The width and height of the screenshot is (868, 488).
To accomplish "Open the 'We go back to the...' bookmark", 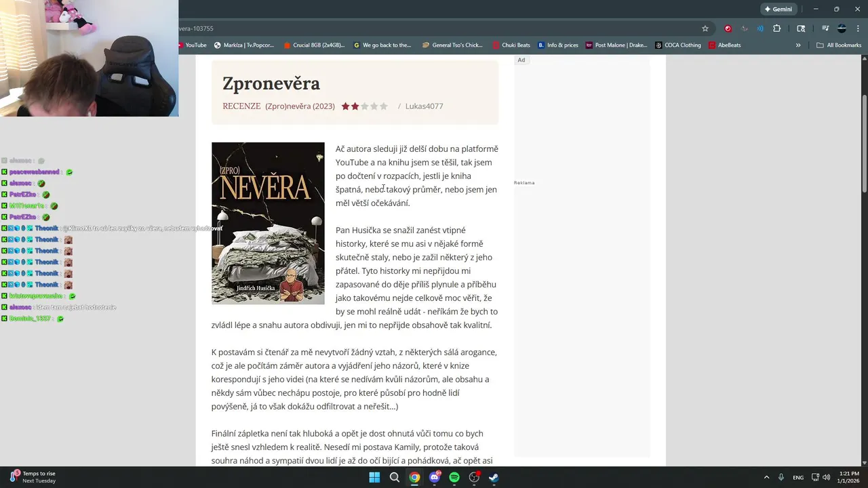I will pos(383,45).
